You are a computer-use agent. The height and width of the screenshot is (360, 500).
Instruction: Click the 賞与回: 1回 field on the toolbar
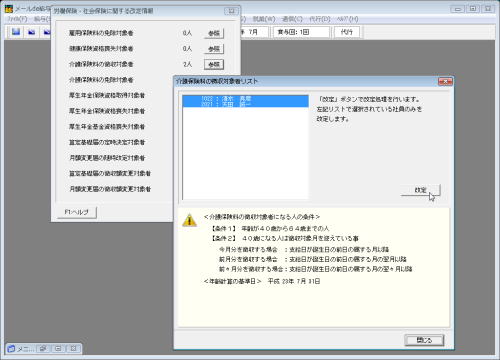301,32
